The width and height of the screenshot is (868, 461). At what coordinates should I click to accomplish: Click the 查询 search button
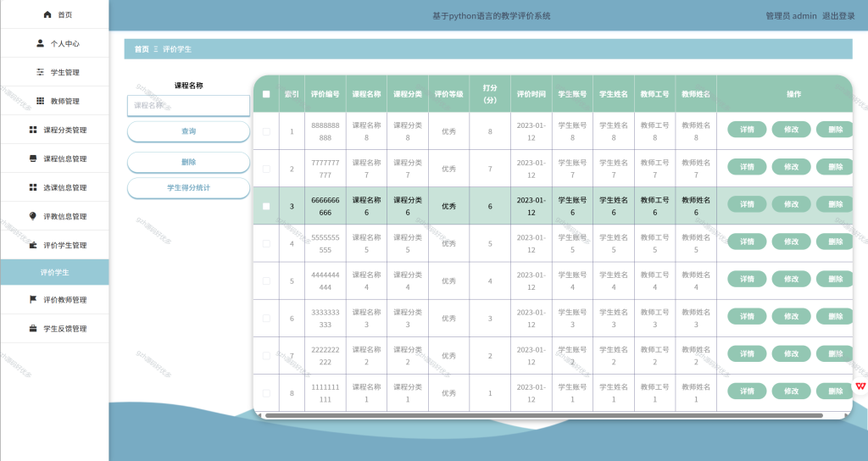tap(189, 131)
